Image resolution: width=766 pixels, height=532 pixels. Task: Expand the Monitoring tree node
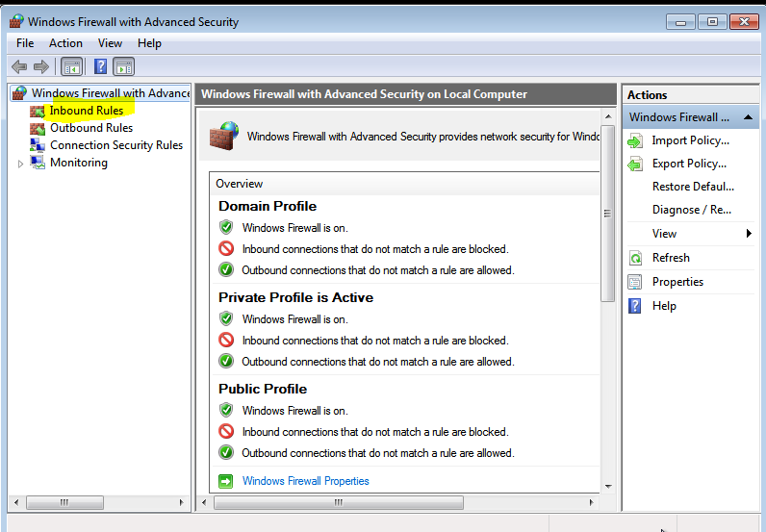(20, 164)
